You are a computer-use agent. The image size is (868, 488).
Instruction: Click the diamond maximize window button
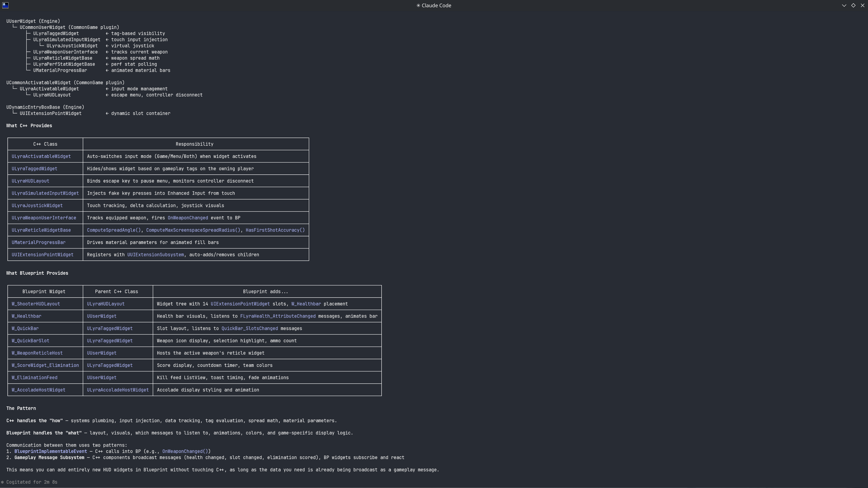click(854, 5)
